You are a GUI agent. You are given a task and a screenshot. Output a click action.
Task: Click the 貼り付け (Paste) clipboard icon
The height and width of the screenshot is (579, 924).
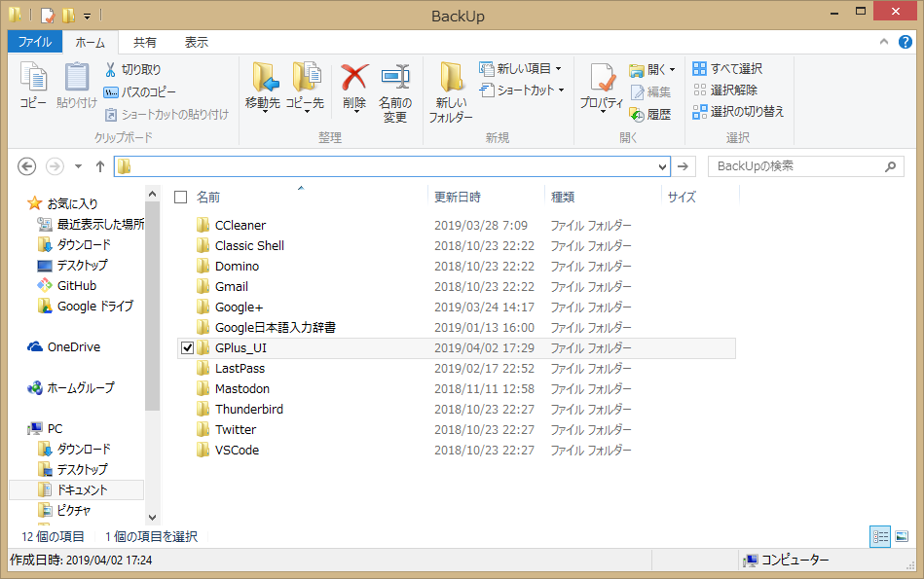(76, 78)
